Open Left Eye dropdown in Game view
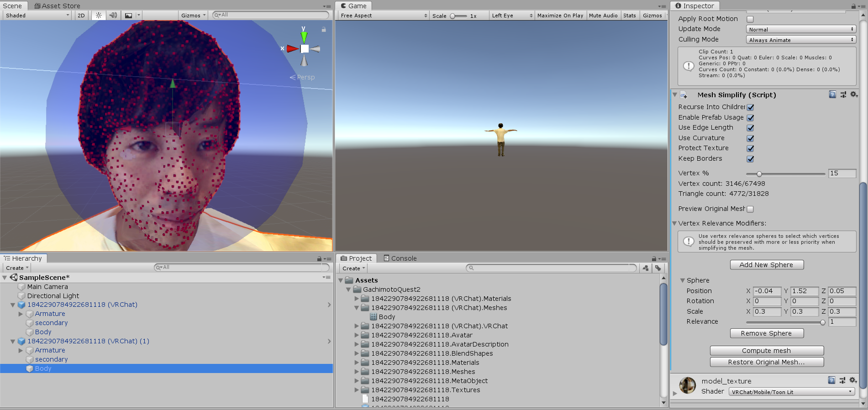 [x=512, y=15]
